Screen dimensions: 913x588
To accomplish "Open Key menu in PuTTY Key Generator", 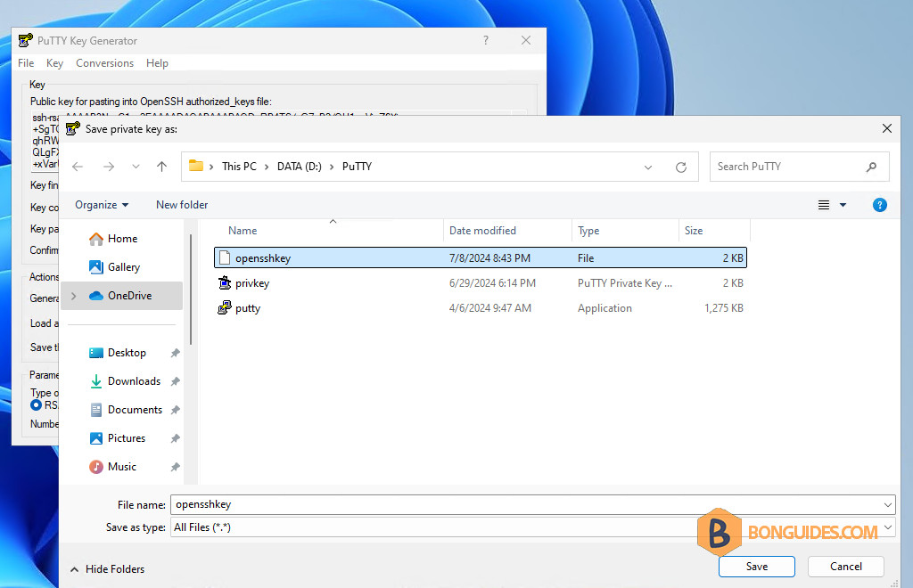I will click(x=54, y=63).
